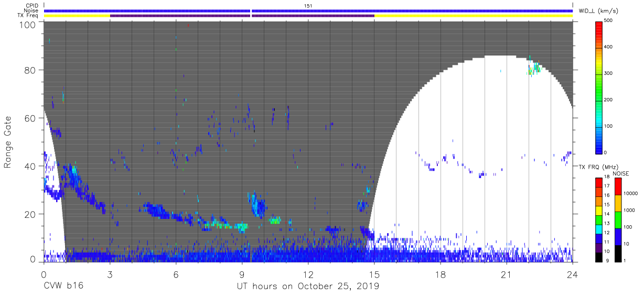
Task: Click the UT hour 15 tick label
Action: [x=374, y=274]
